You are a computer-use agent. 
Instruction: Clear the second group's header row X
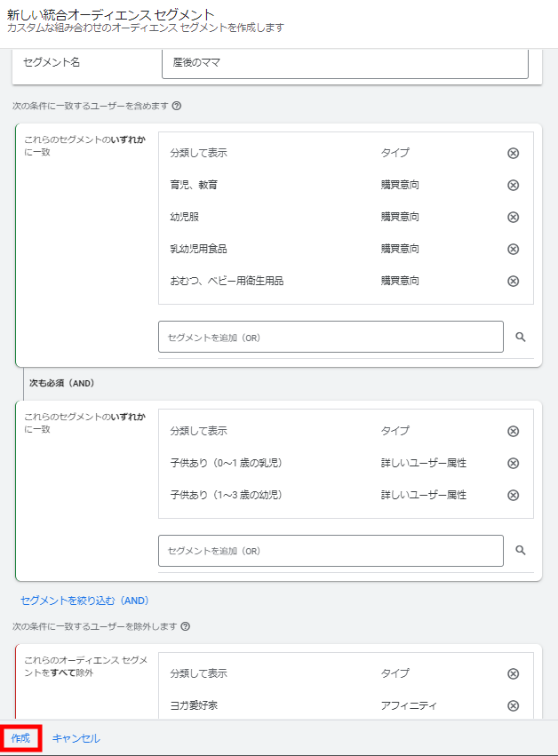(x=513, y=431)
